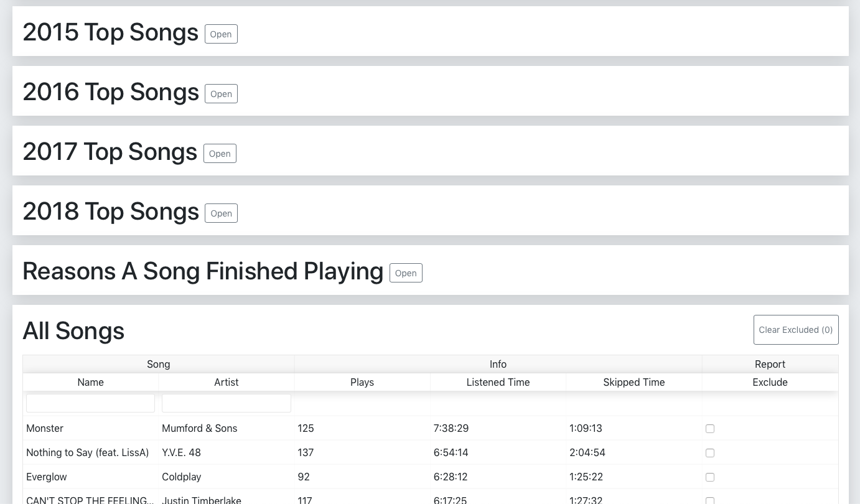Screen dimensions: 860x504
Task: Expand the 2018 Top Songs panel
Action: (x=221, y=213)
